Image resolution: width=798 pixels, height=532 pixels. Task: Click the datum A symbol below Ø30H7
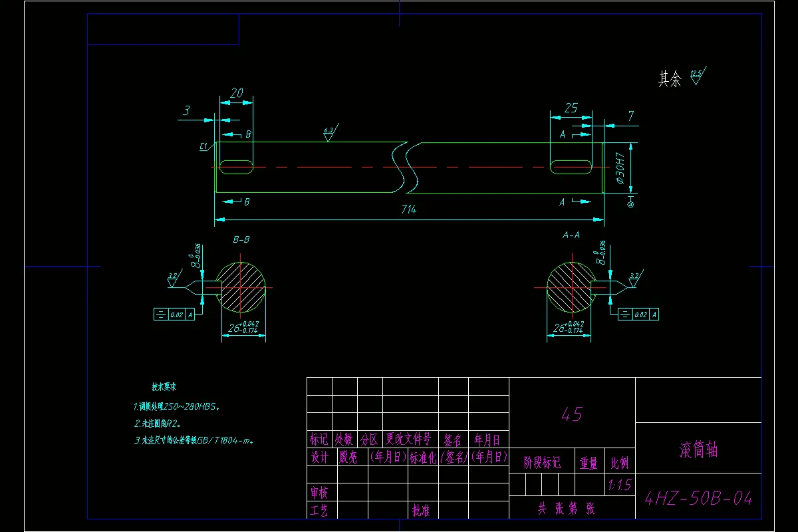point(630,201)
